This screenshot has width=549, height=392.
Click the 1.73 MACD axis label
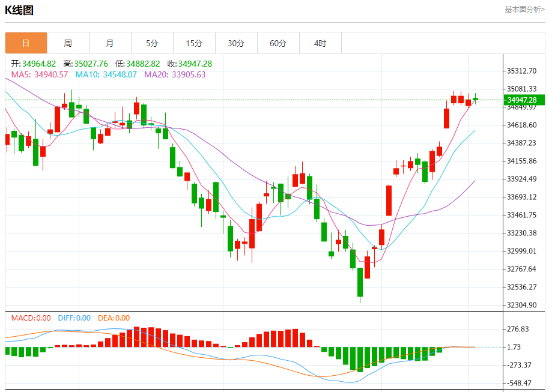pos(514,347)
